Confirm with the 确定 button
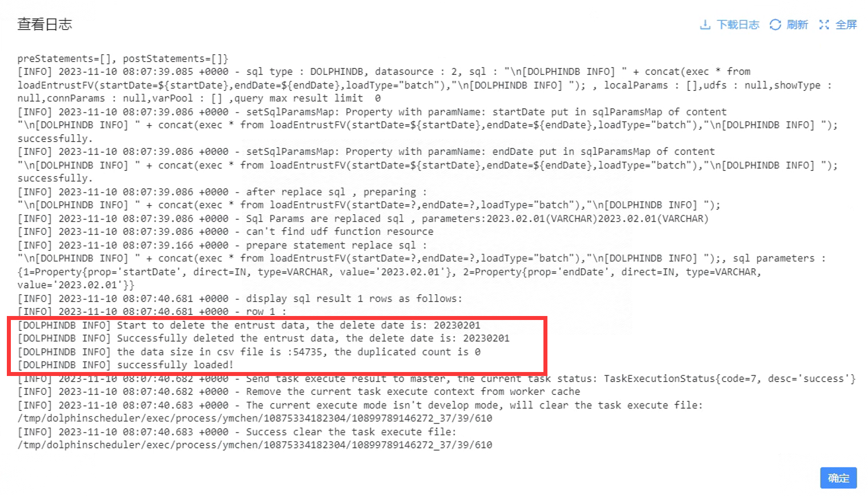Image resolution: width=868 pixels, height=496 pixels. click(x=838, y=478)
